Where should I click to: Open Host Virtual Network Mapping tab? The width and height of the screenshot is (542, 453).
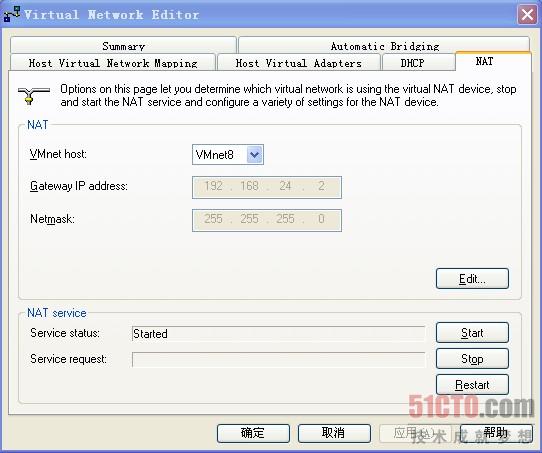tap(113, 63)
